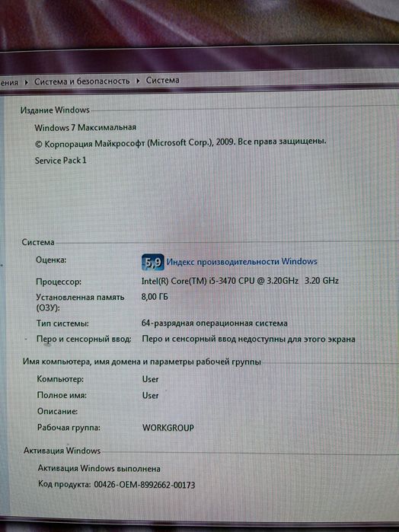Click 'WORKGROUP' workgroup value
The height and width of the screenshot is (532, 399).
pyautogui.click(x=168, y=428)
